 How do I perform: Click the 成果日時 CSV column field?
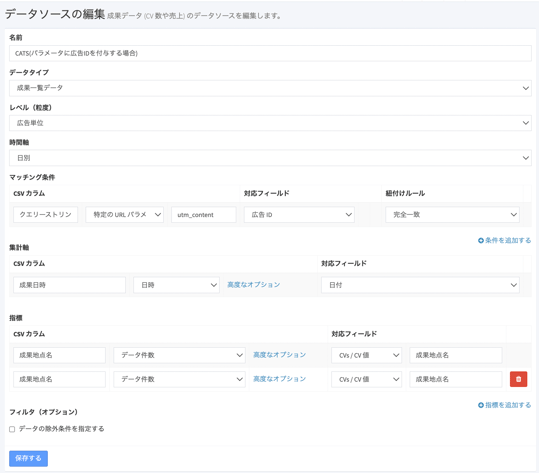pyautogui.click(x=69, y=285)
